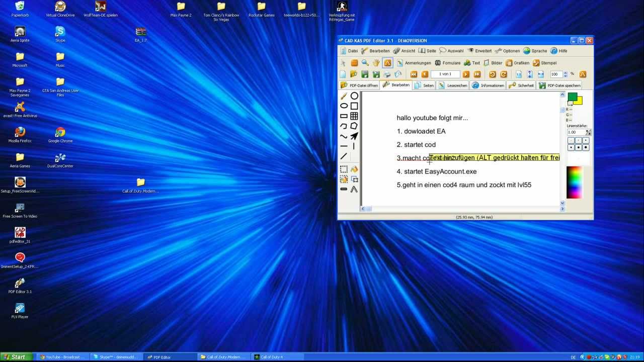Switch to the Lesezeichen tab
This screenshot has height=362, width=644.
pyautogui.click(x=453, y=85)
